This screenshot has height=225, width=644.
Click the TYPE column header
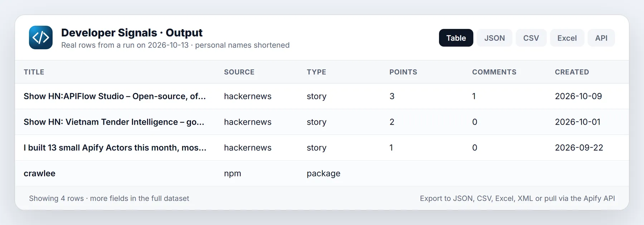pyautogui.click(x=316, y=72)
